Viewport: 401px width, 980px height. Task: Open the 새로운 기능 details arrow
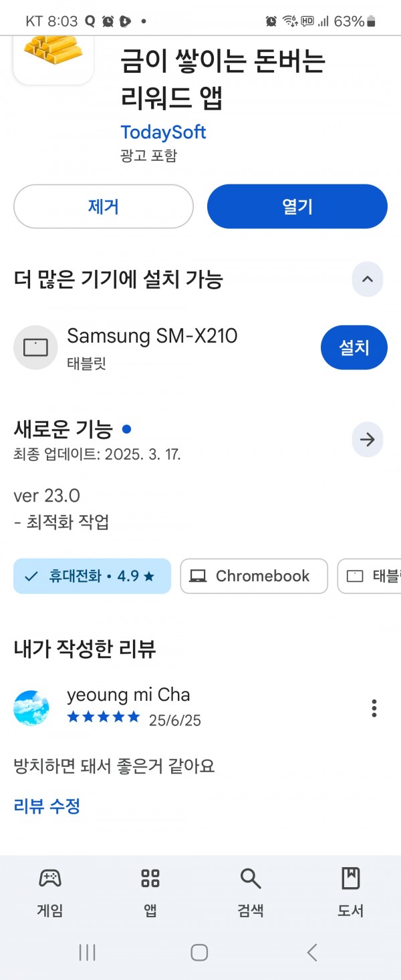coord(368,440)
